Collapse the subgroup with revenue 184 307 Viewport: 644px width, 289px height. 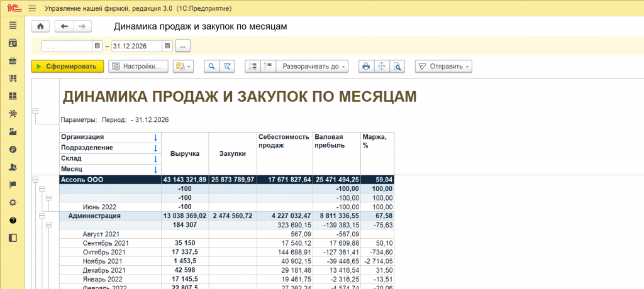click(x=48, y=225)
